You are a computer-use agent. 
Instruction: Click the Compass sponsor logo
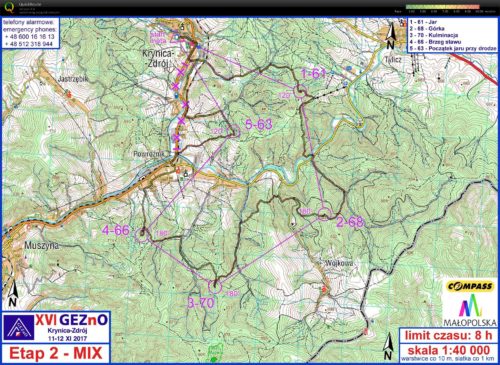[470, 286]
